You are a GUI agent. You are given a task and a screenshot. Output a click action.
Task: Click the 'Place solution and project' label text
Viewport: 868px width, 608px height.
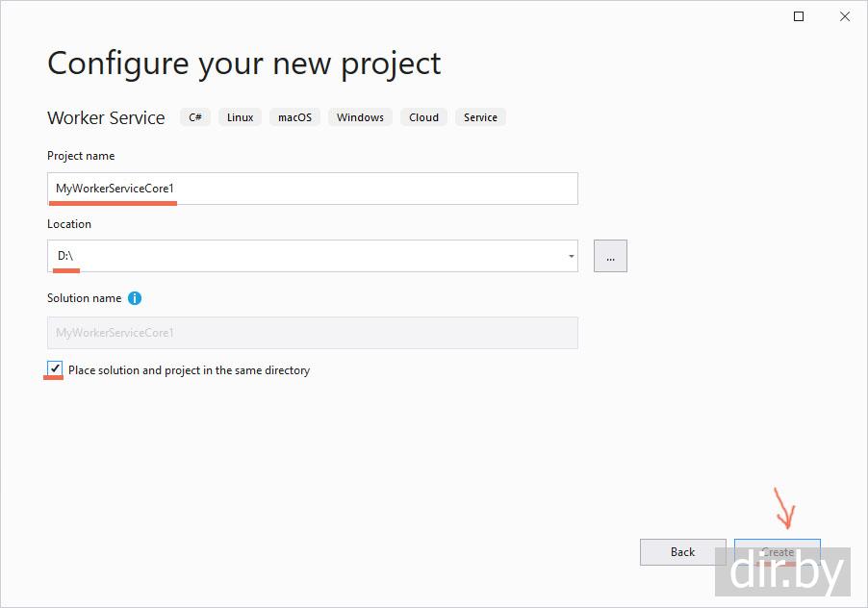click(x=189, y=370)
